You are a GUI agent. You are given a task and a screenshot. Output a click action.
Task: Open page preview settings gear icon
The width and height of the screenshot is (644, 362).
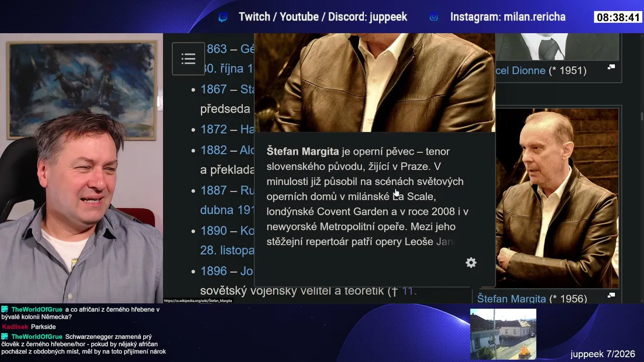tap(471, 262)
